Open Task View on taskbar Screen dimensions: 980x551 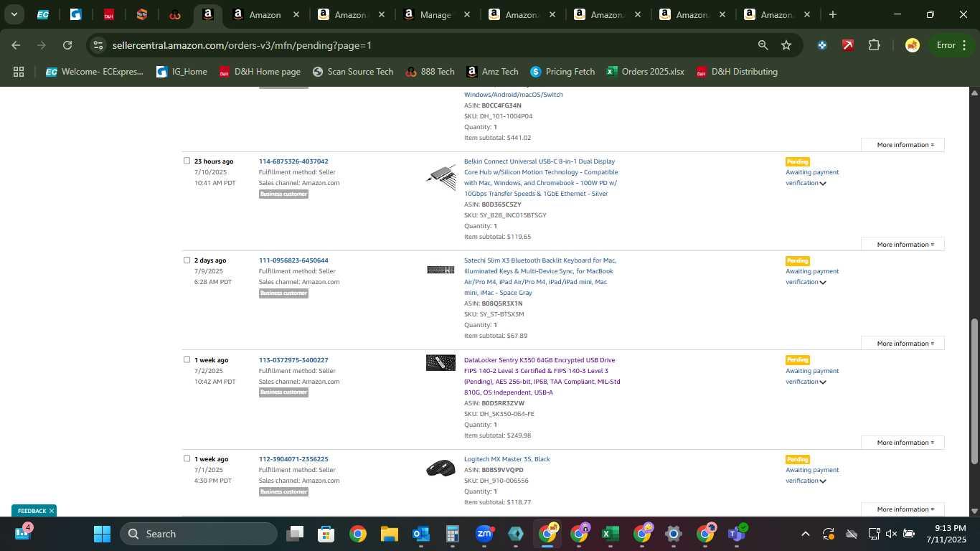pos(295,534)
